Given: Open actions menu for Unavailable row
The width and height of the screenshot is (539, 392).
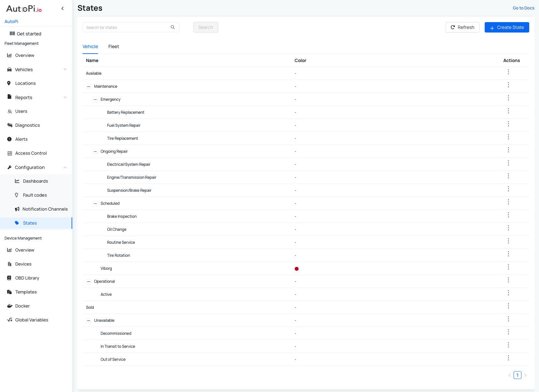Looking at the screenshot, I should coord(508,319).
